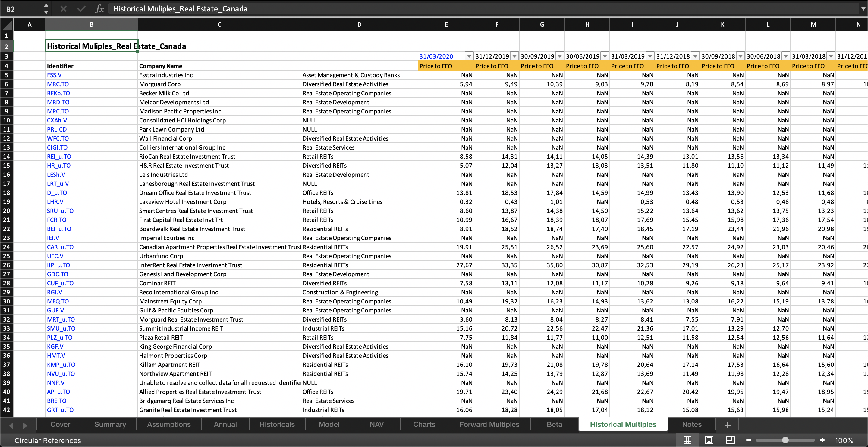Open filter dropdown for 30/09/2018
The height and width of the screenshot is (447, 868).
tap(741, 56)
